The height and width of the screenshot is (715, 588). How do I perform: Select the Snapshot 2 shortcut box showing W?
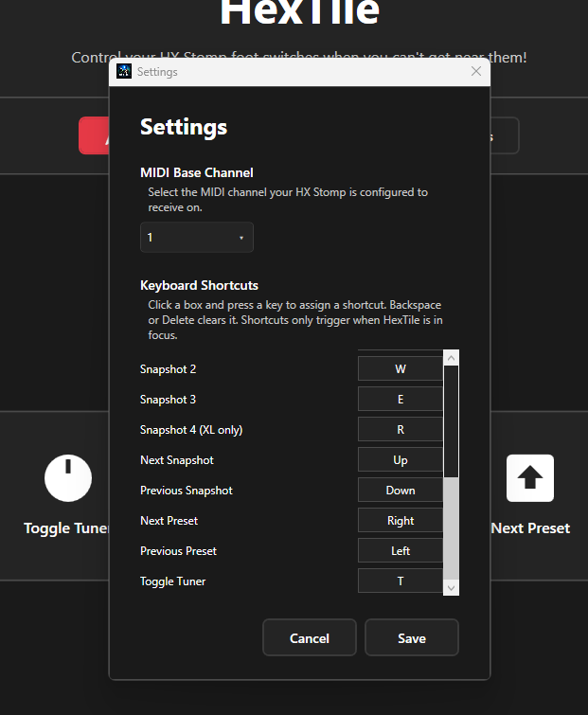click(x=401, y=368)
